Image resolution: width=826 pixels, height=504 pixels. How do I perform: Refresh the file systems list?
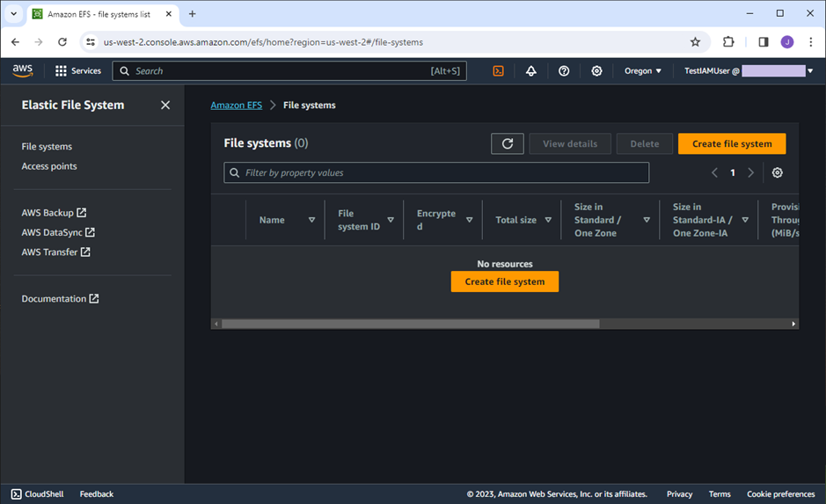508,143
